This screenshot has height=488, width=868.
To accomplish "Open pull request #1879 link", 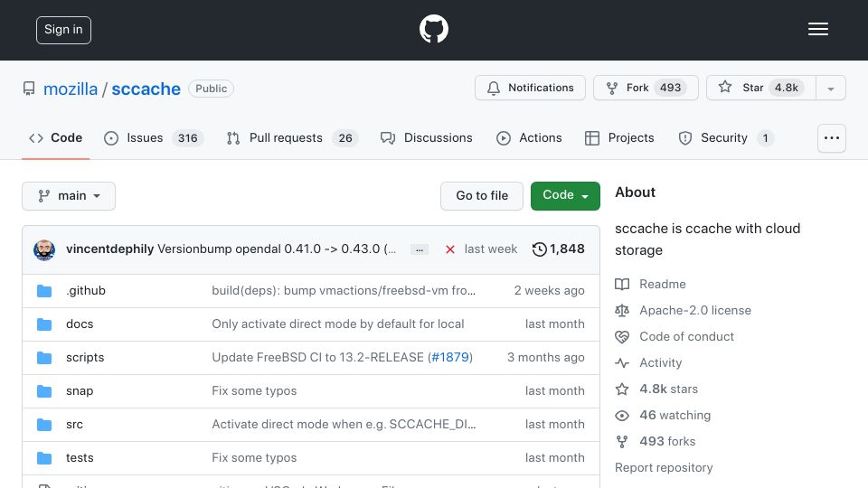I will tap(450, 358).
